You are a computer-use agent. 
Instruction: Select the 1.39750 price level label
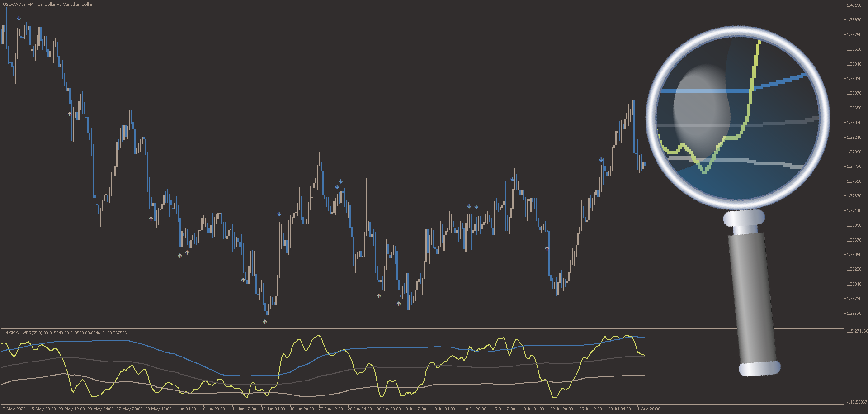pos(854,35)
